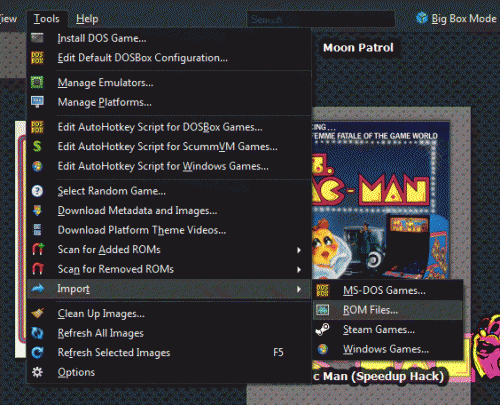The height and width of the screenshot is (405, 500).
Task: Choose Refresh All Images
Action: (169, 333)
